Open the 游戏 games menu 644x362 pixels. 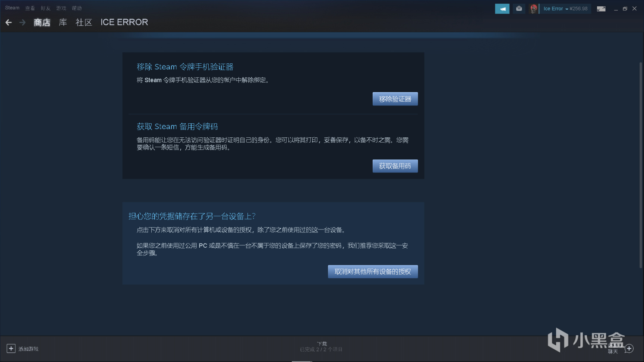click(x=61, y=8)
